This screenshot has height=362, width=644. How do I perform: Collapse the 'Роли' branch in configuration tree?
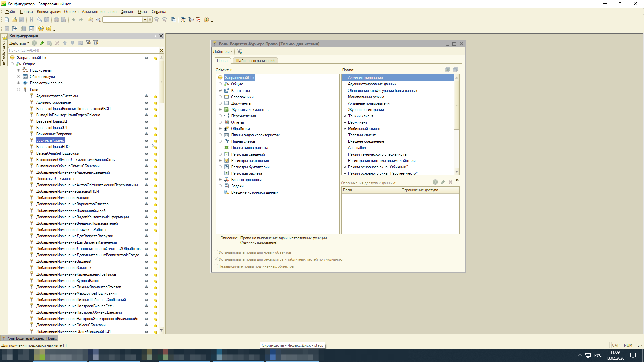pos(19,89)
